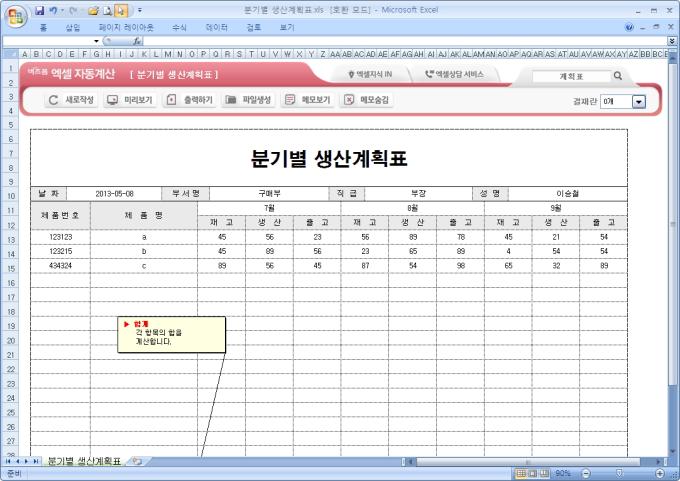This screenshot has width=680, height=481.
Task: Click the horizontal scrollbar thumb
Action: pyautogui.click(x=528, y=461)
